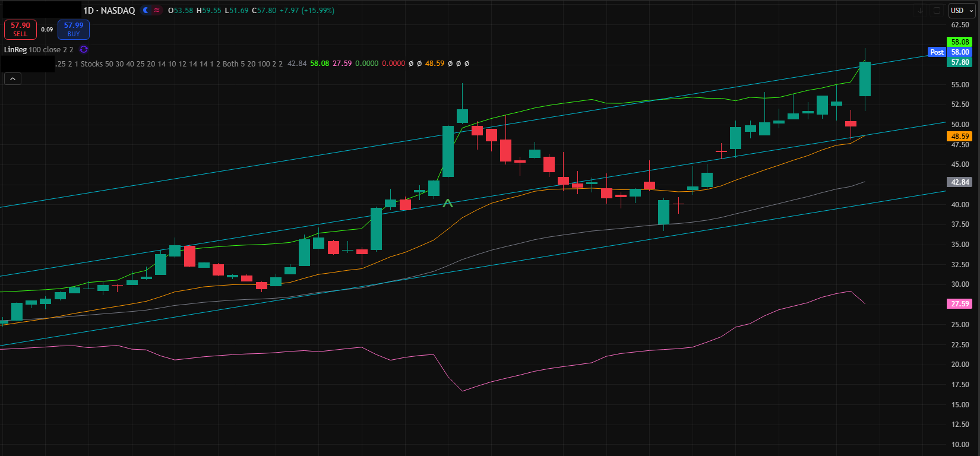Screen dimensions: 980x456
Task: Click the faded fullscreen-frame icon near USD
Action: pyautogui.click(x=937, y=11)
